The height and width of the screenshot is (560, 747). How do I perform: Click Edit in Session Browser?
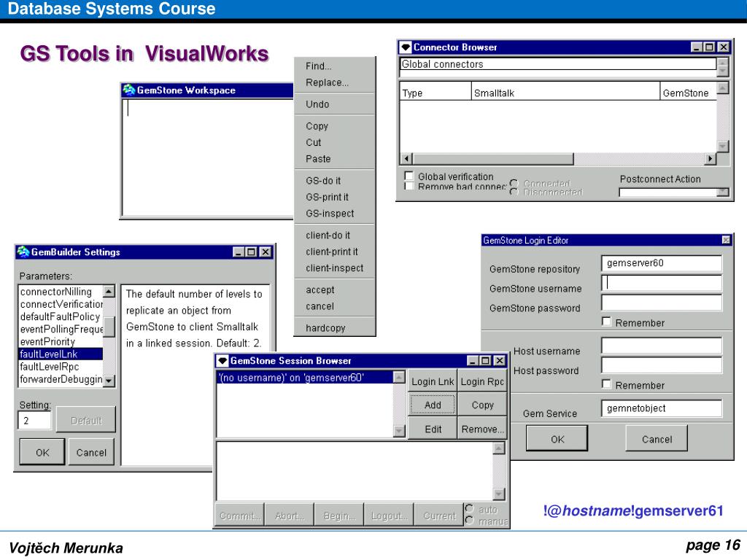click(x=433, y=429)
